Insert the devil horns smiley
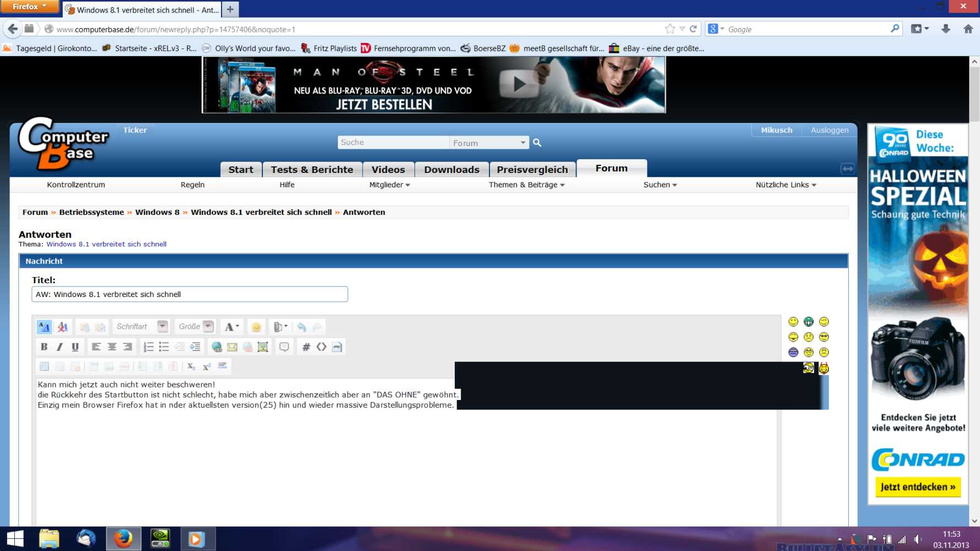Screen dimensions: 980x551 click(824, 368)
